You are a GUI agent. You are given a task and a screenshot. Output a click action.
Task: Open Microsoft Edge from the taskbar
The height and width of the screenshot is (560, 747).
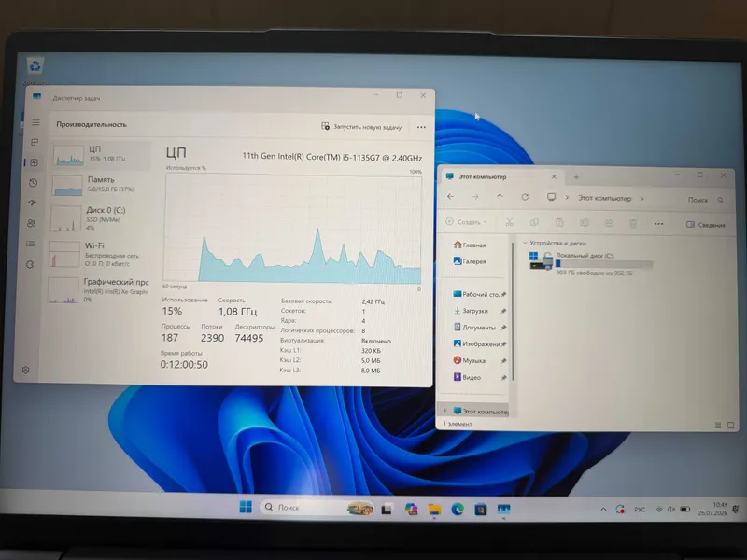458,509
